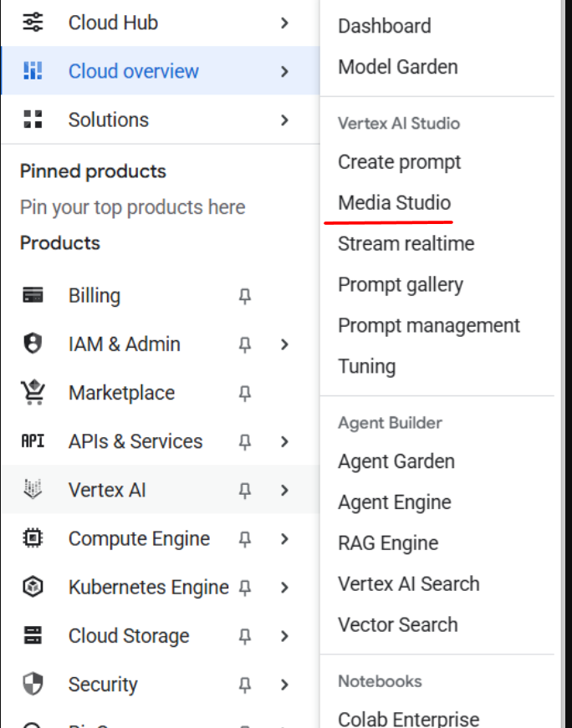The image size is (572, 728).
Task: Pin the Security product
Action: click(x=245, y=685)
